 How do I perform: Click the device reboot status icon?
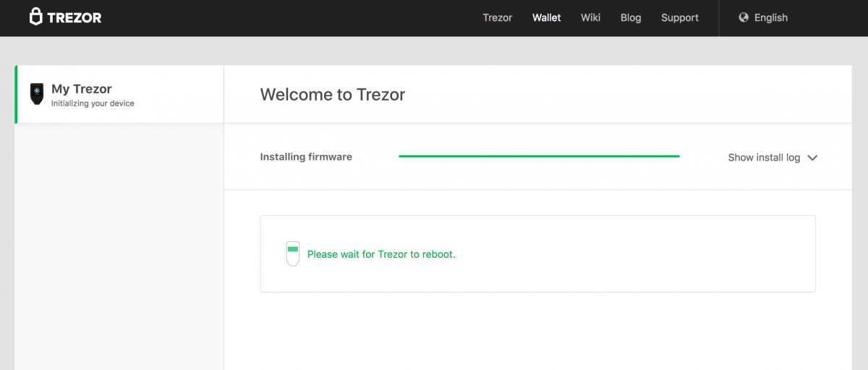pyautogui.click(x=292, y=253)
